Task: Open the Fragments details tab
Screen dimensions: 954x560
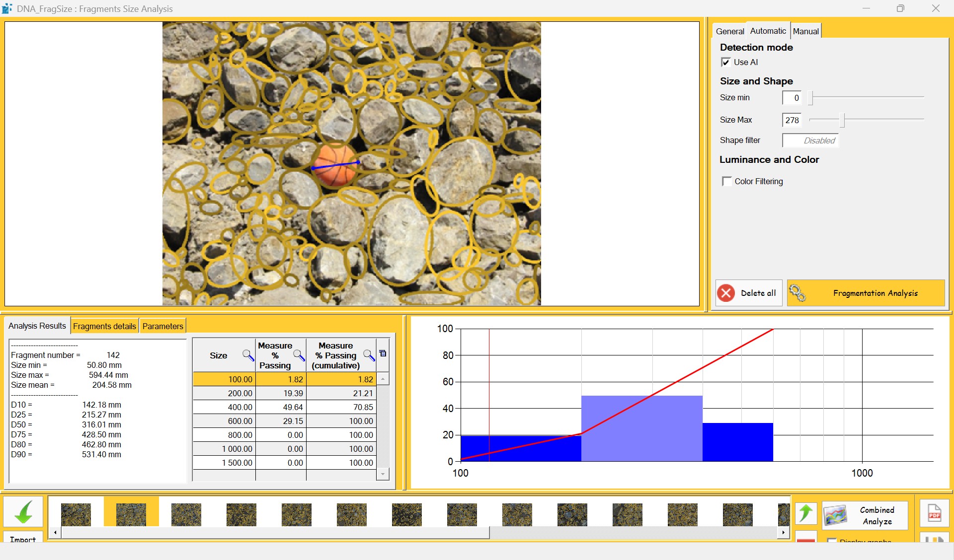Action: [x=104, y=326]
